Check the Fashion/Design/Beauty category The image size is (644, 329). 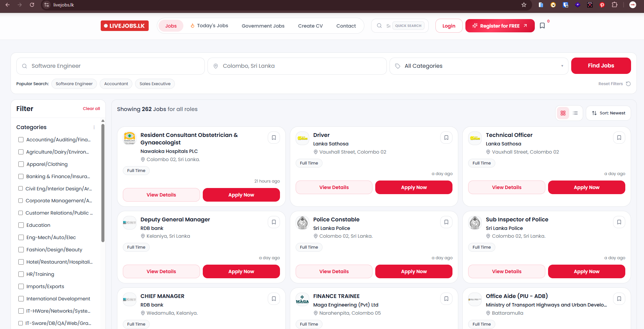click(21, 250)
